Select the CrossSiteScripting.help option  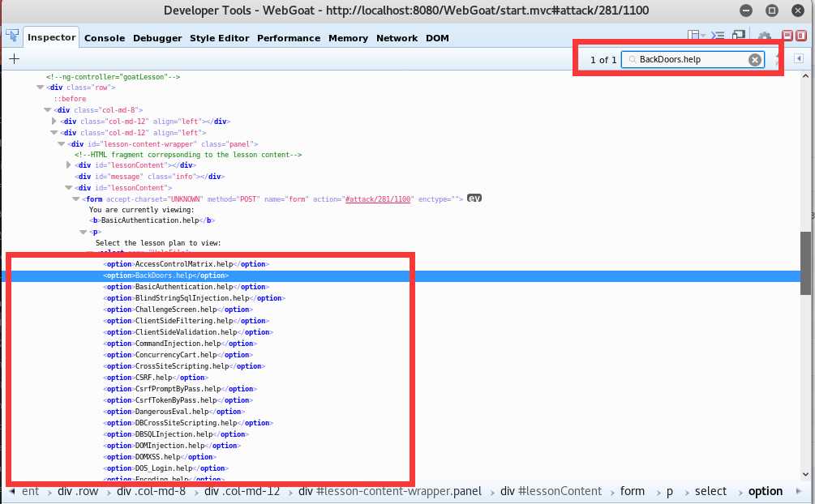(185, 366)
